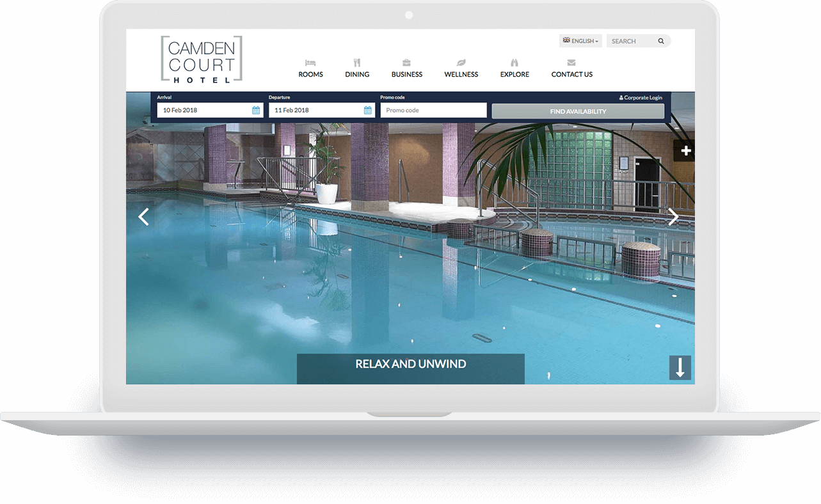Click the Promo code input field
This screenshot has height=504, width=821.
pyautogui.click(x=434, y=110)
